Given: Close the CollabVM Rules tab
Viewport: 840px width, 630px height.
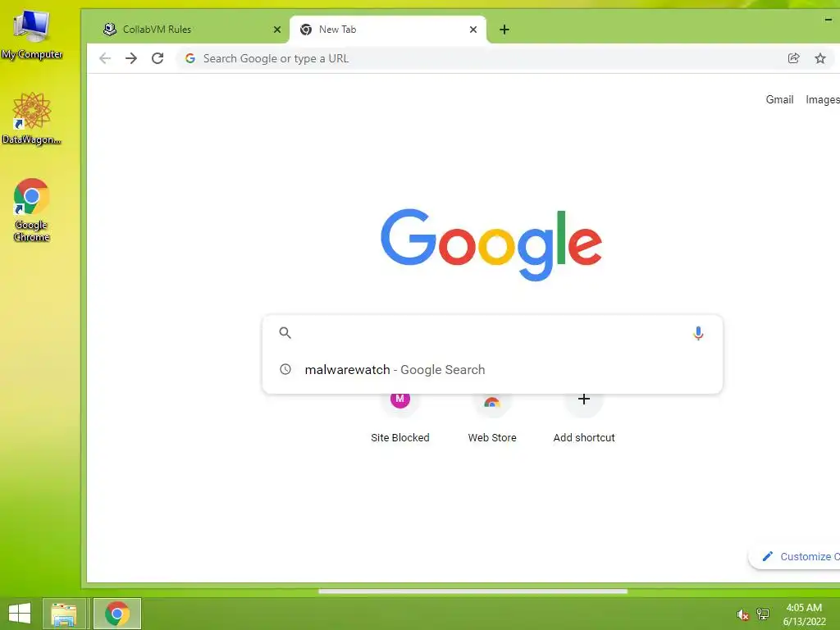Looking at the screenshot, I should click(x=277, y=30).
